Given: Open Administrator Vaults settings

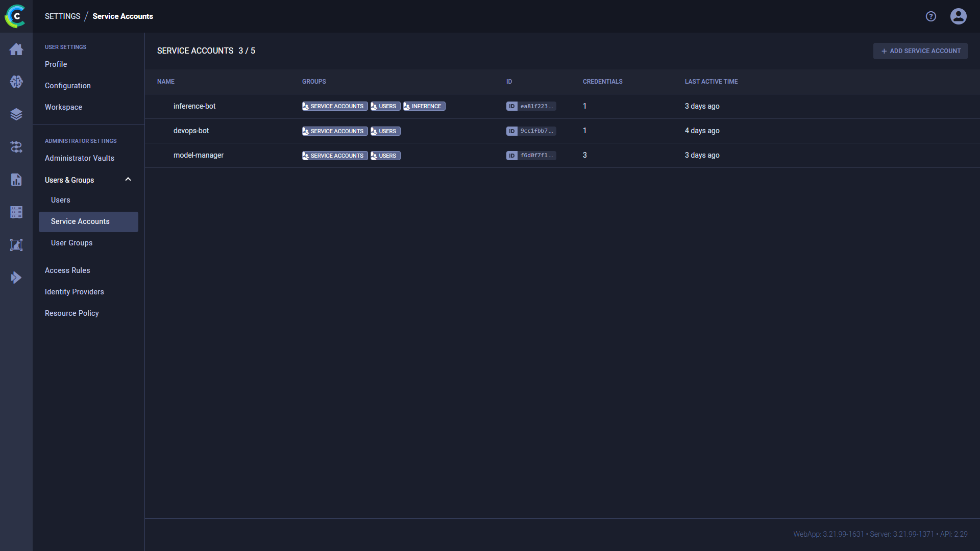Looking at the screenshot, I should pyautogui.click(x=79, y=158).
